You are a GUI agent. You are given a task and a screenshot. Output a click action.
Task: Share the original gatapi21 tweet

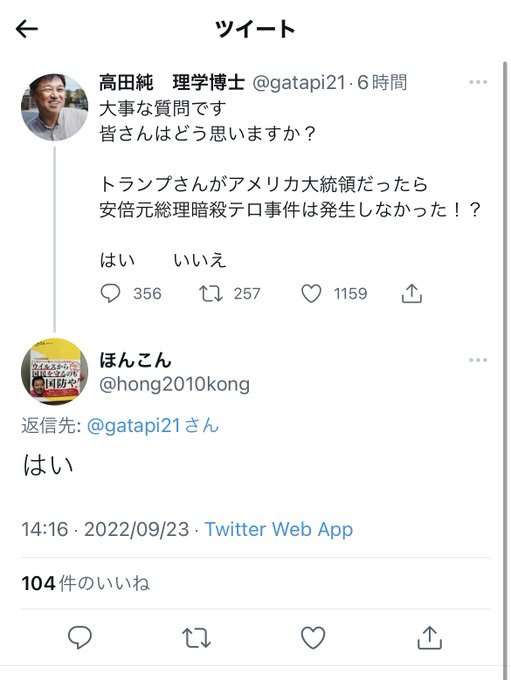tap(411, 294)
